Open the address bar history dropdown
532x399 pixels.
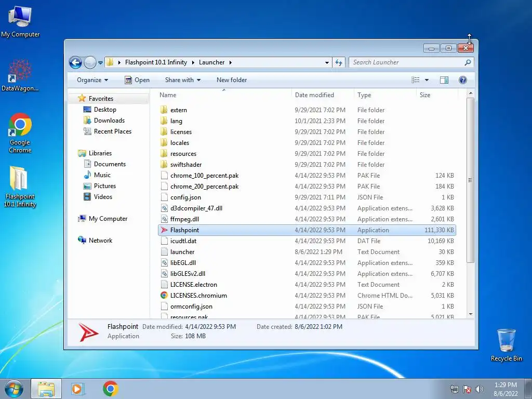[327, 63]
